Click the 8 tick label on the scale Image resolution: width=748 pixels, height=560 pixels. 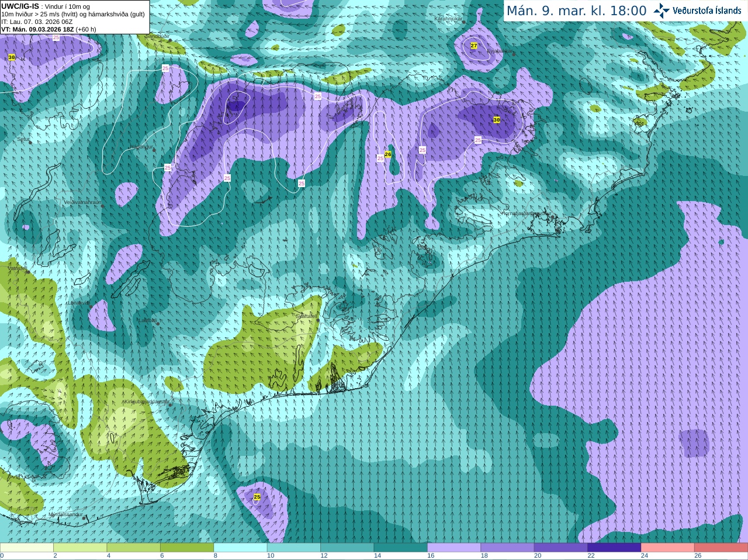point(216,556)
